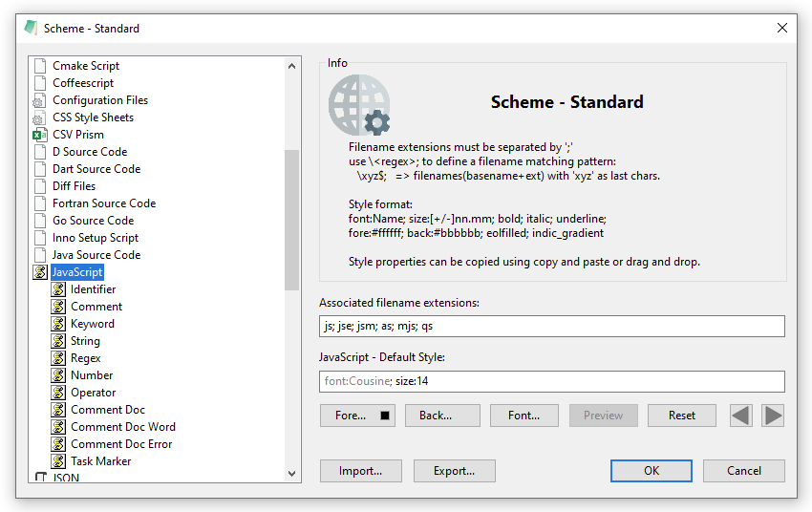This screenshot has width=812, height=512.
Task: Select the Identifier style entry
Action: [94, 289]
